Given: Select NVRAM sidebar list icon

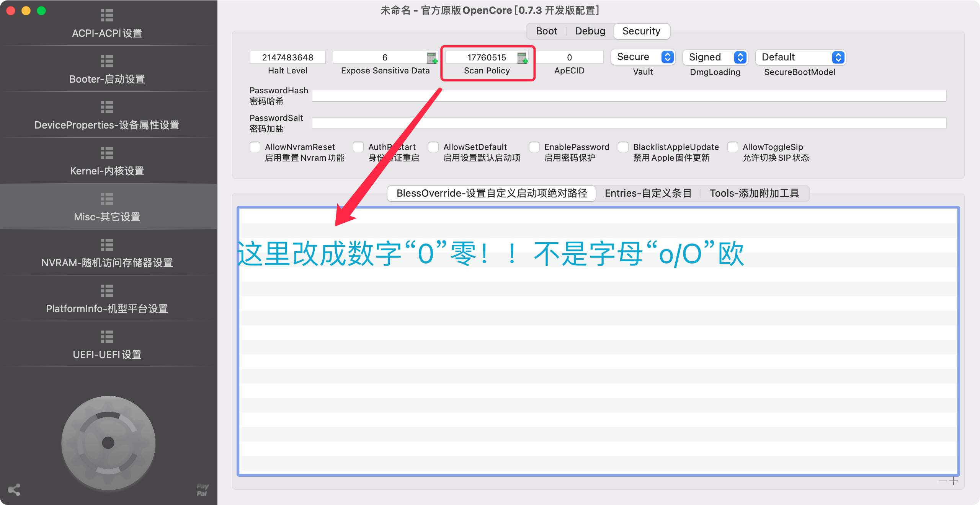Looking at the screenshot, I should (x=107, y=245).
